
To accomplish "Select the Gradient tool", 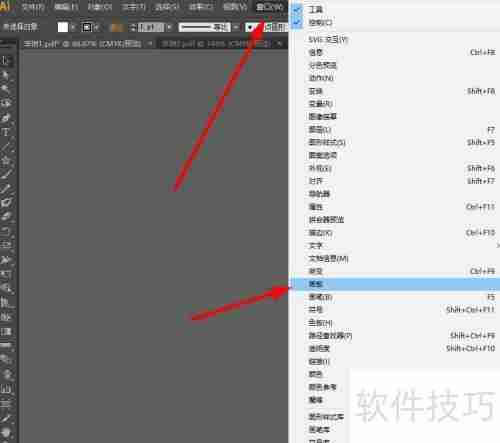I will (6, 331).
